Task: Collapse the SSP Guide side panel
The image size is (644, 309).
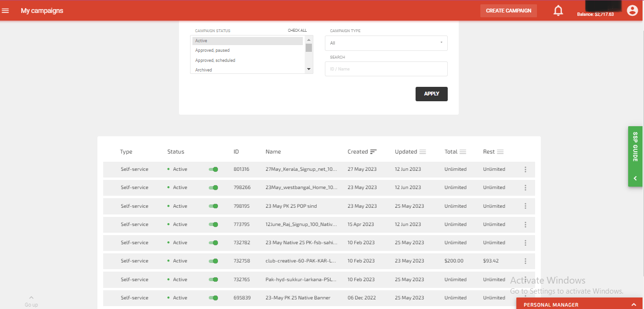Action: coord(635,178)
